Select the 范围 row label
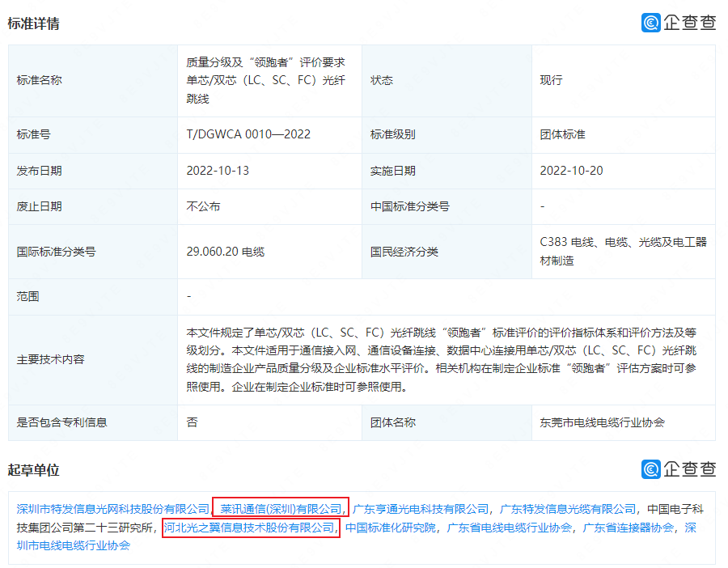 point(28,296)
